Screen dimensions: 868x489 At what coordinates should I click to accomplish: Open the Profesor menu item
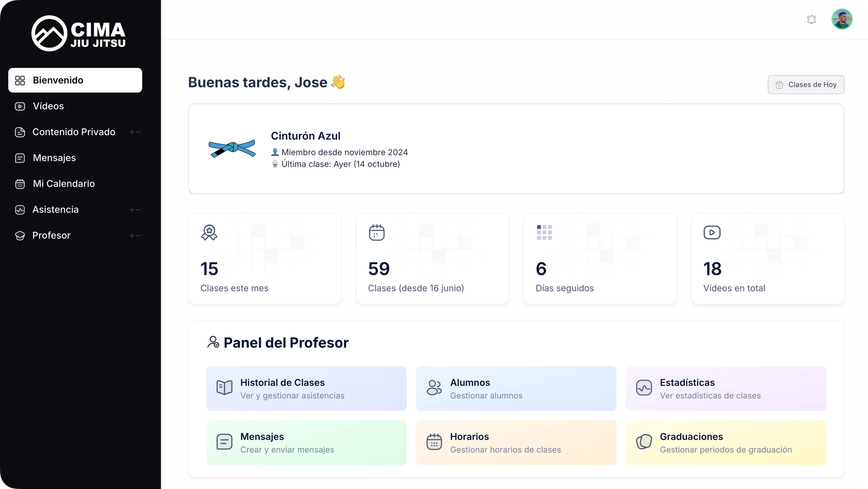[x=51, y=235]
